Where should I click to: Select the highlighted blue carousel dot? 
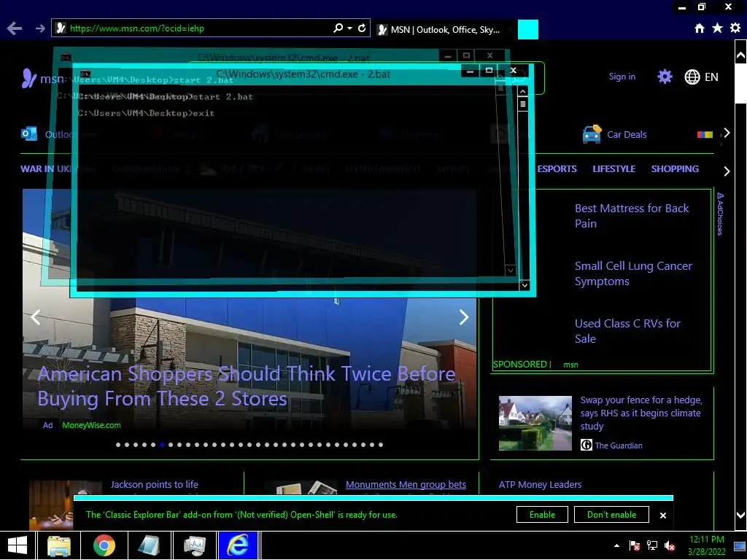click(162, 445)
